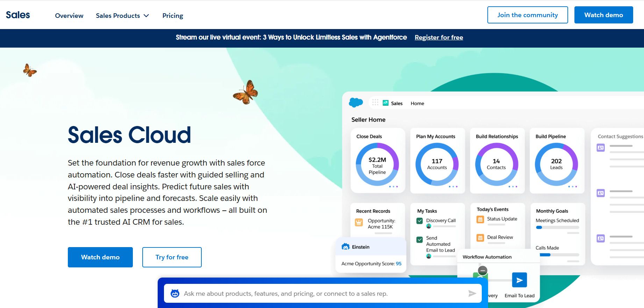Open the three-dot menu on Close Deals card
644x308 pixels.
(394, 187)
